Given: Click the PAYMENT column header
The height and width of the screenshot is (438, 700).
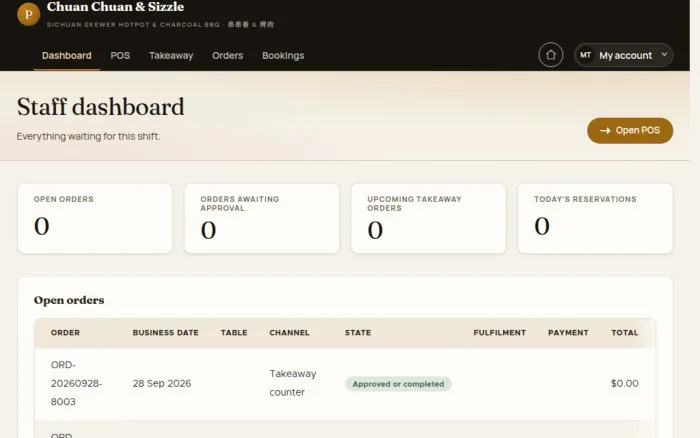Looking at the screenshot, I should tap(568, 333).
